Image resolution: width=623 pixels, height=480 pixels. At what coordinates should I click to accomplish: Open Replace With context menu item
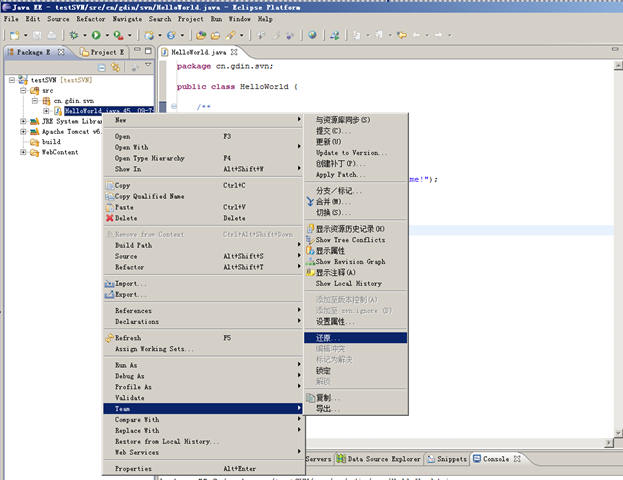click(x=203, y=430)
